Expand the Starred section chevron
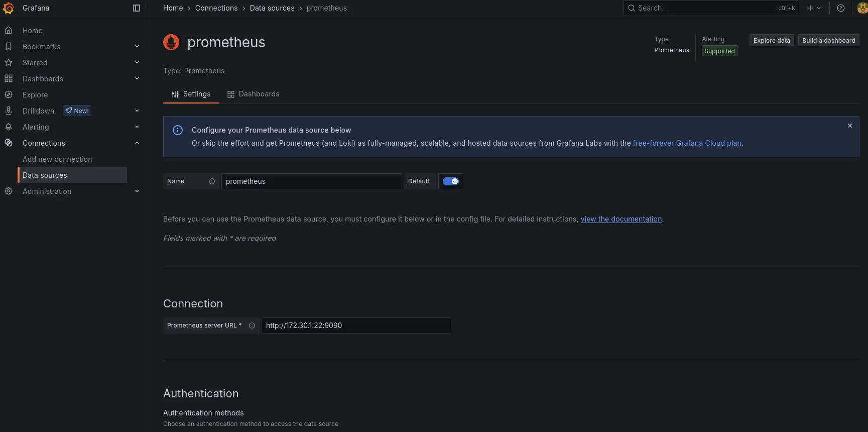Image resolution: width=868 pixels, height=432 pixels. click(137, 63)
